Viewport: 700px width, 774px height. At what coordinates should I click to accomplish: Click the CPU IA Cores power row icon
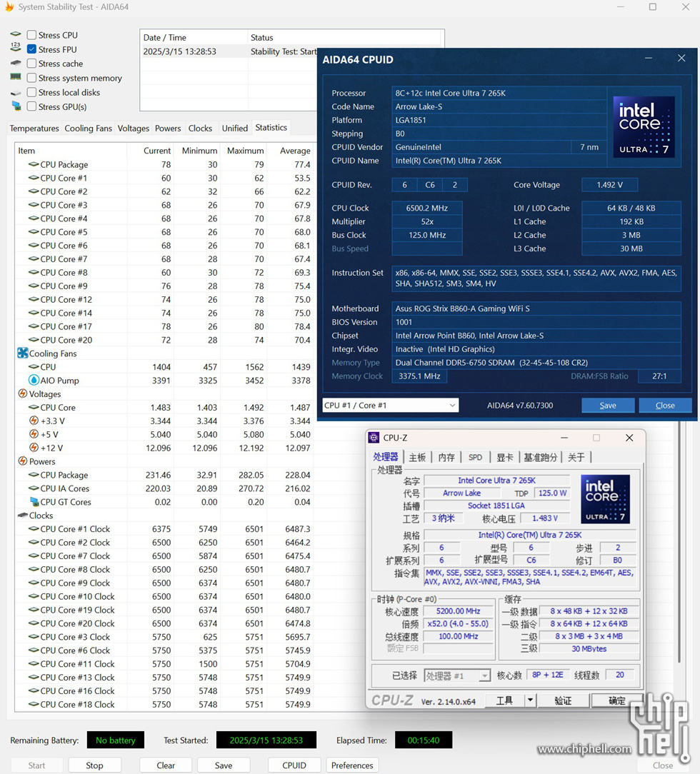coord(34,488)
